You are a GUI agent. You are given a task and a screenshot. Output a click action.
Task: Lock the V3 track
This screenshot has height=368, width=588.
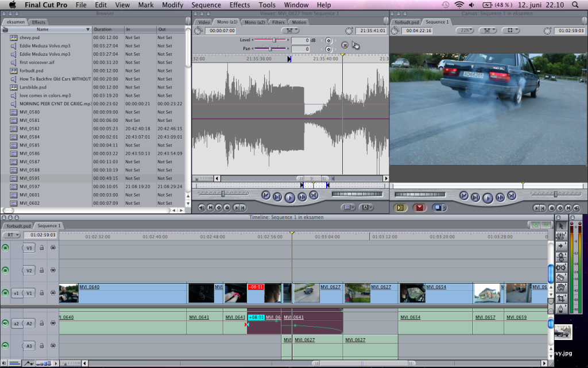[x=42, y=248]
